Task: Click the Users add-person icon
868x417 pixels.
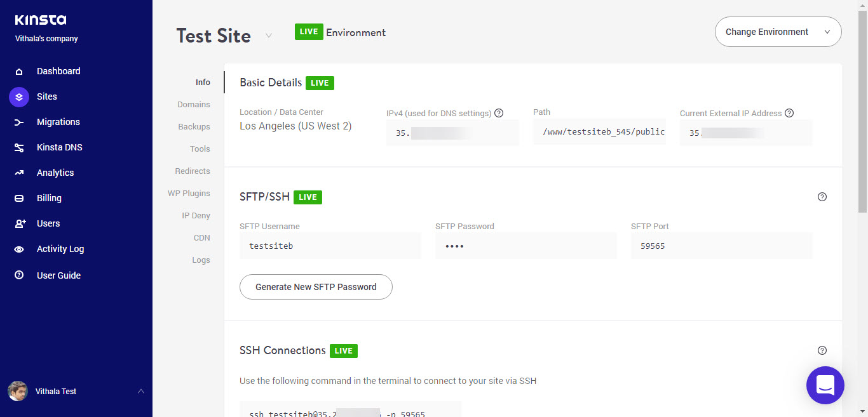Action: pyautogui.click(x=20, y=224)
